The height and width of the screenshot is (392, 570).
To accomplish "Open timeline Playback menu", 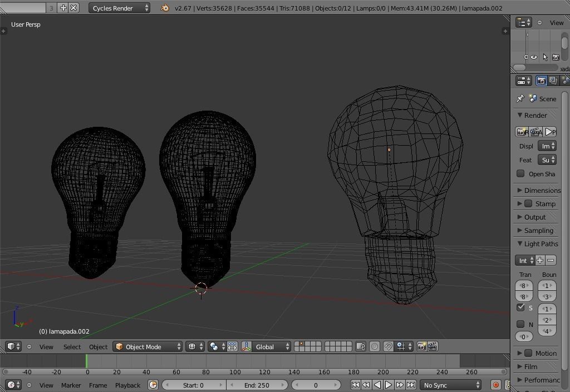I will click(127, 385).
